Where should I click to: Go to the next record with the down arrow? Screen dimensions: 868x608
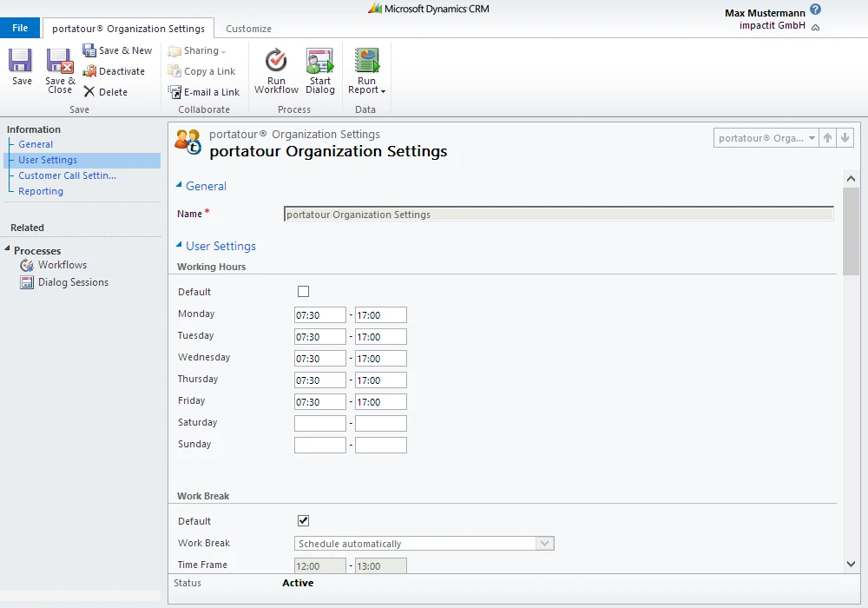pos(845,138)
